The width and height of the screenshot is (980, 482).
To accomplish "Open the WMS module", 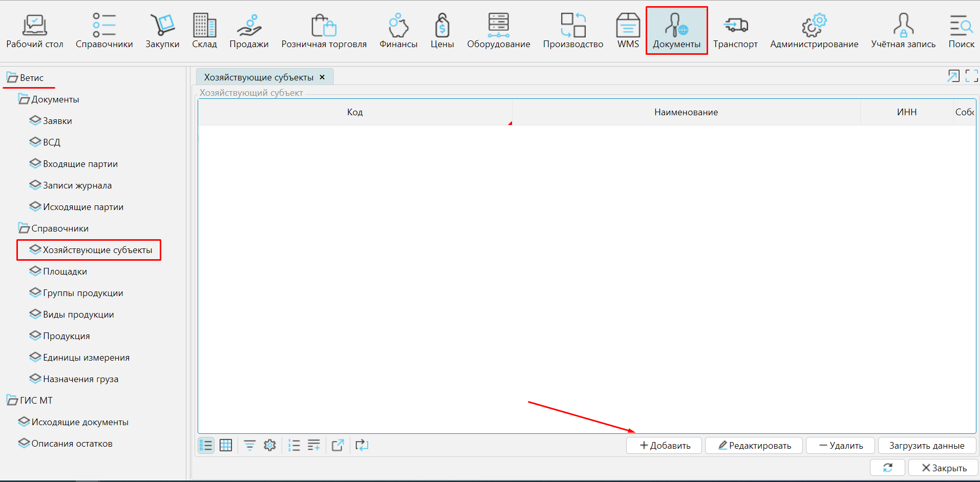I will [x=628, y=31].
